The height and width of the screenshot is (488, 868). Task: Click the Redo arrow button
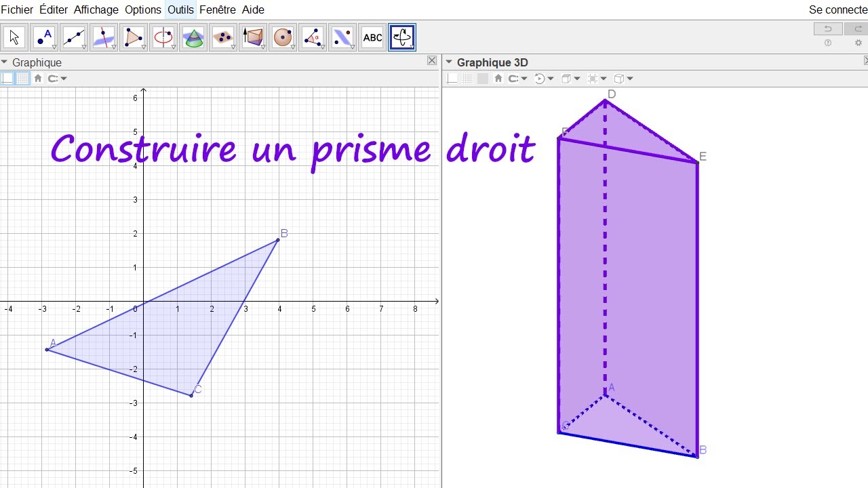(857, 28)
